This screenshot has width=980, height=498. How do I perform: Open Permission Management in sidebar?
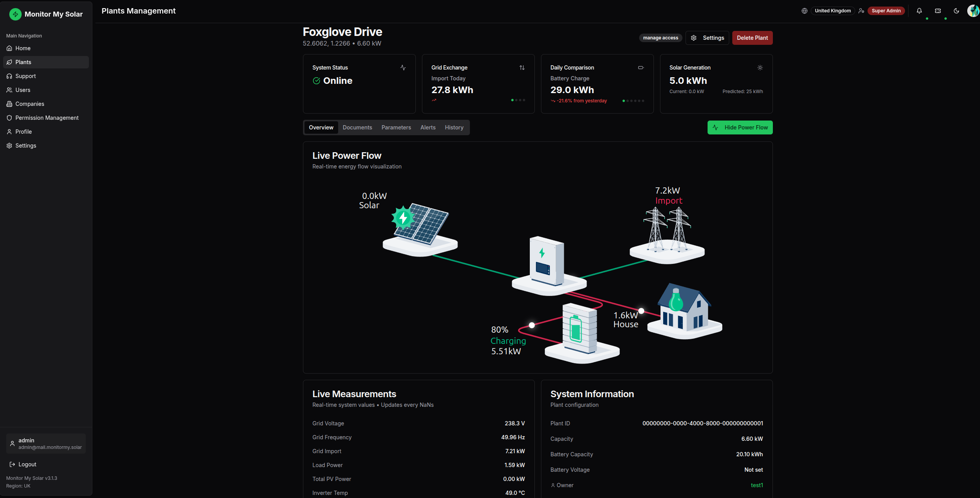[x=46, y=118]
